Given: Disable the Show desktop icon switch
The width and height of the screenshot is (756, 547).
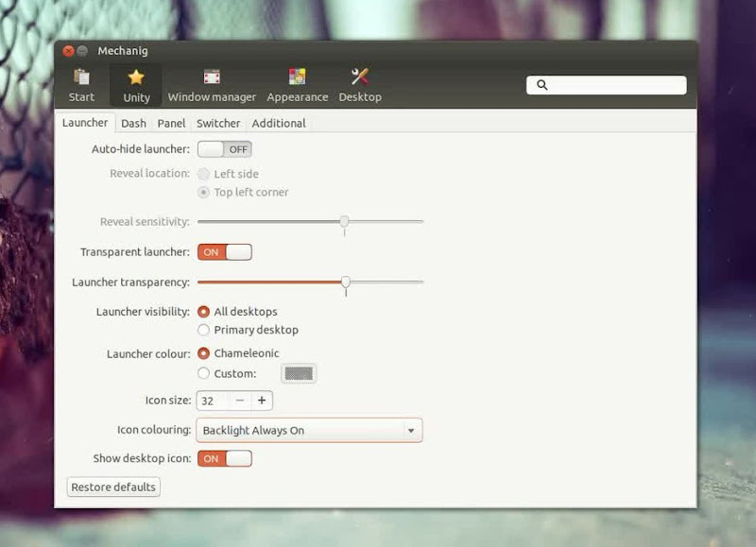Looking at the screenshot, I should click(225, 459).
